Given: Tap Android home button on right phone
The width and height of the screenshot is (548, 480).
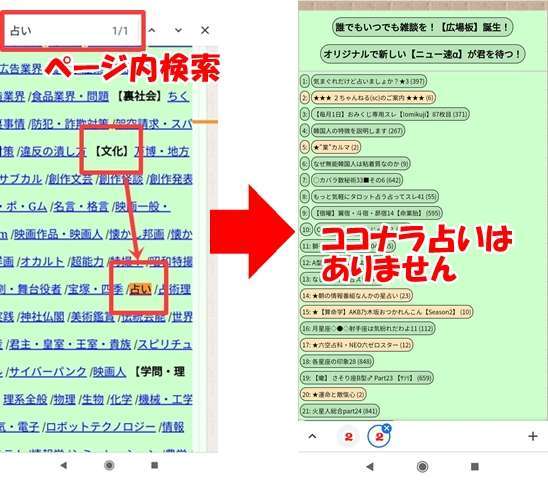Looking at the screenshot, I should tap(422, 466).
